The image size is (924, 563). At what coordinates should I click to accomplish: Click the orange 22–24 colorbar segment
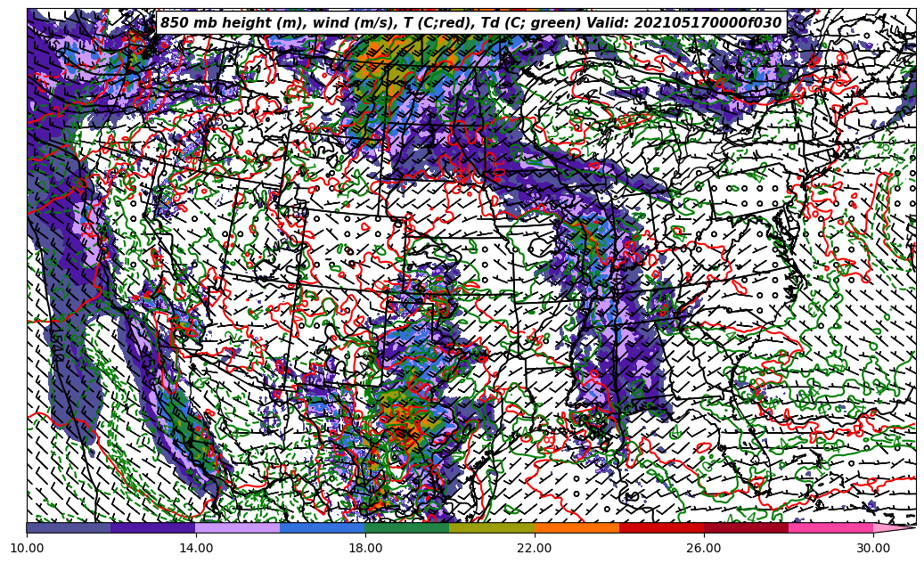click(576, 527)
